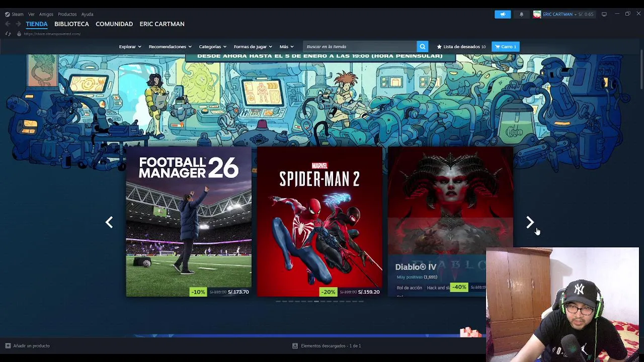Open the Productos menu
Screen dimensions: 644x362
[x=67, y=14]
